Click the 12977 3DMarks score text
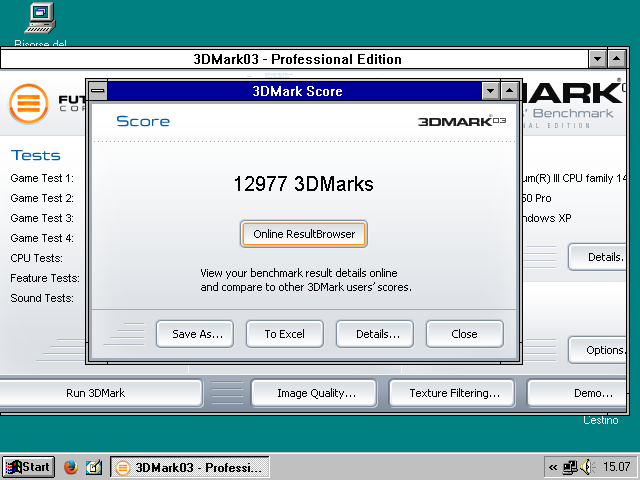The image size is (640, 480). click(303, 184)
